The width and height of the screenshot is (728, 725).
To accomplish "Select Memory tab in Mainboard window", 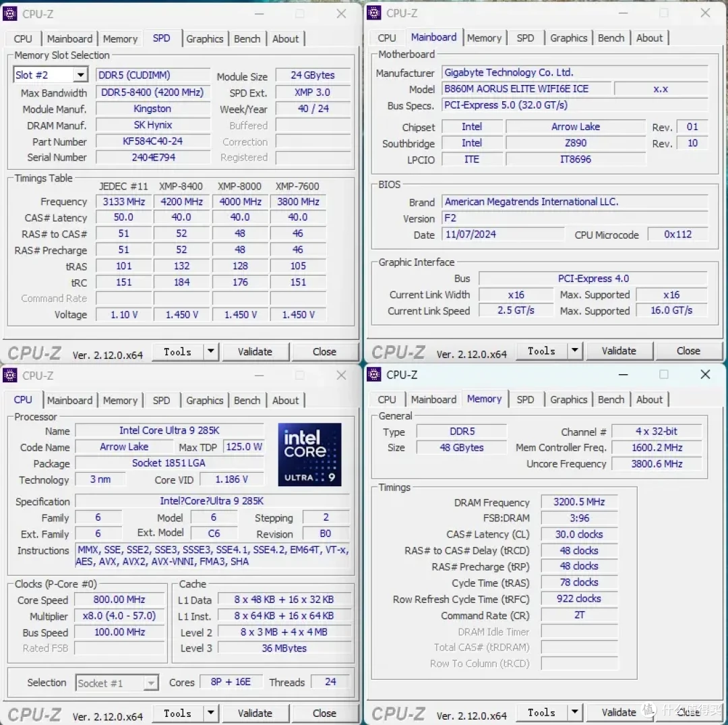I will click(x=484, y=38).
